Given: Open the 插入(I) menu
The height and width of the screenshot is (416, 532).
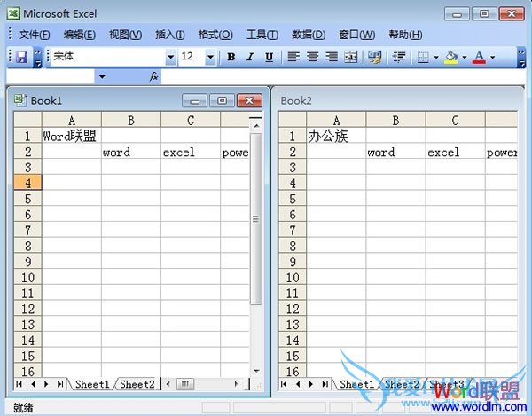Looking at the screenshot, I should tap(169, 35).
